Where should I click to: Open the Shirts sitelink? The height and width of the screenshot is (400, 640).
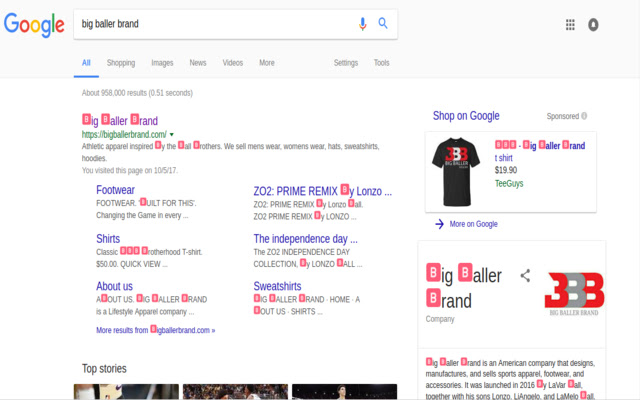coord(108,238)
